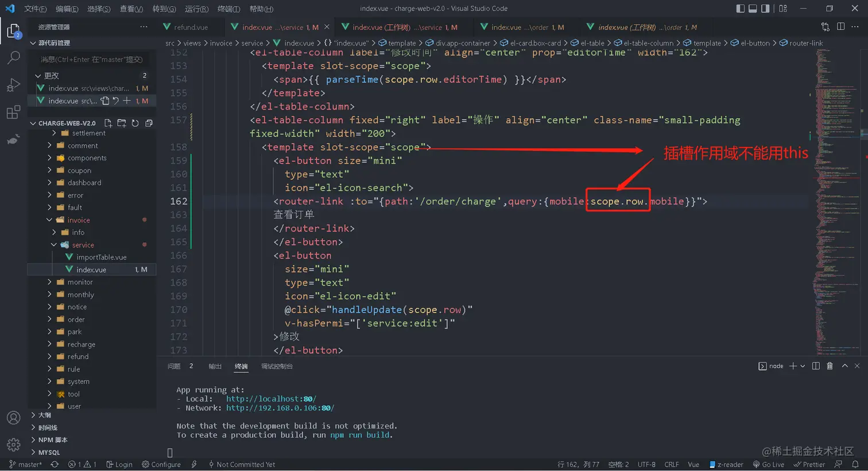
Task: Expand the 时间线 timeline section
Action: coord(33,427)
